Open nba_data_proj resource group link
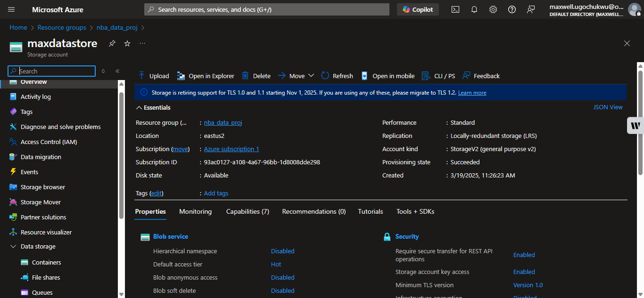The width and height of the screenshot is (644, 298). (x=223, y=122)
